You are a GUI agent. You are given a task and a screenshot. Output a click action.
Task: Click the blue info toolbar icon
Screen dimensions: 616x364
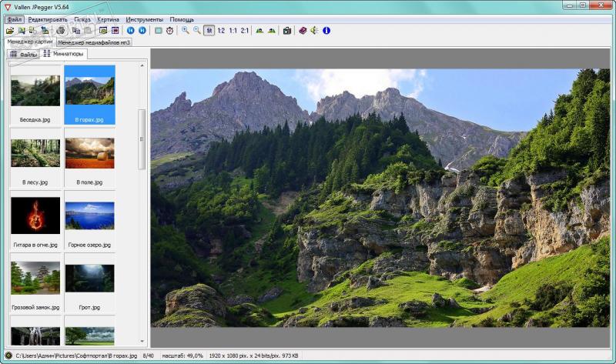[326, 31]
